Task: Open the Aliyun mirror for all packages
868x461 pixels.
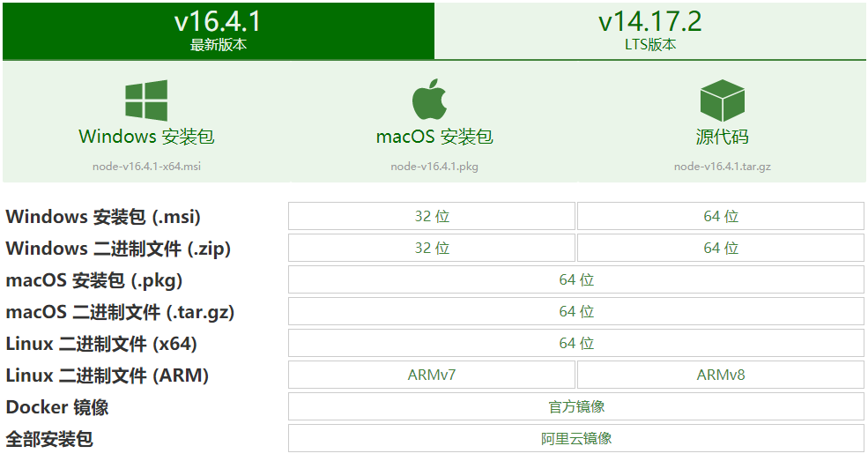Action: point(576,438)
